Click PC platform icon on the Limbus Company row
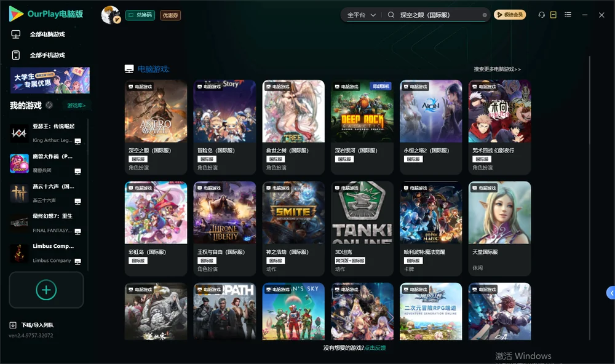The width and height of the screenshot is (615, 364). click(77, 262)
